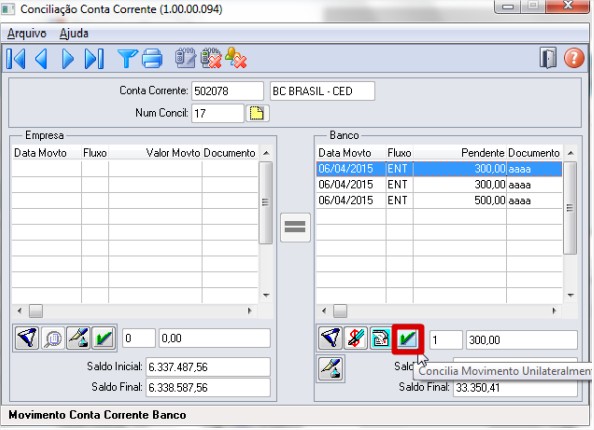Click the Banco Data Movto column header
The height and width of the screenshot is (430, 594).
[344, 153]
